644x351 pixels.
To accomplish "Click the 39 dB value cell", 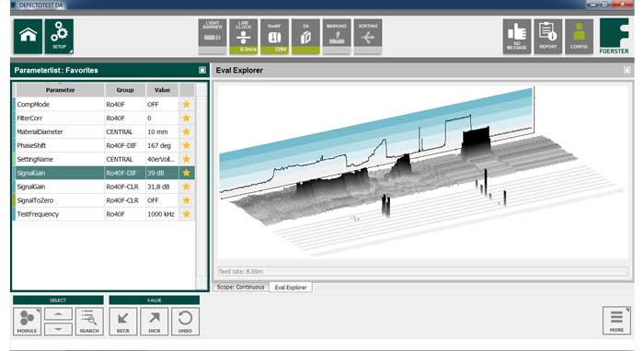I will (162, 173).
